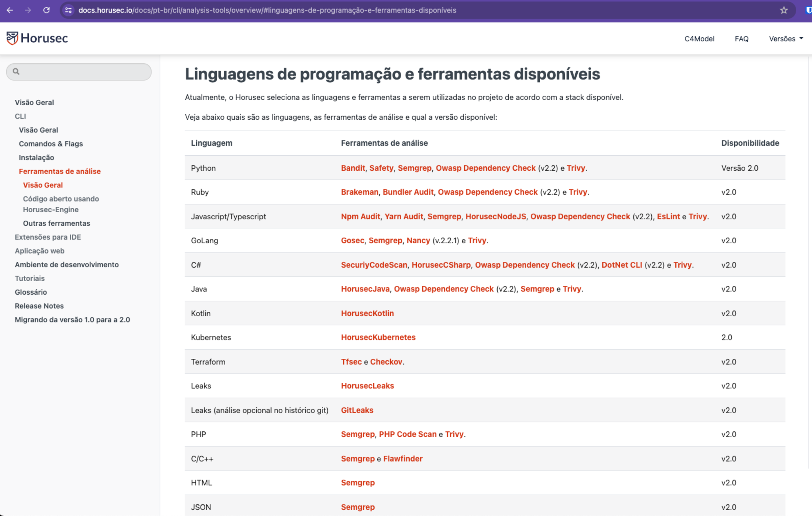Screen dimensions: 812x516
Task: Open the Bundler Audit link
Action: pos(408,192)
